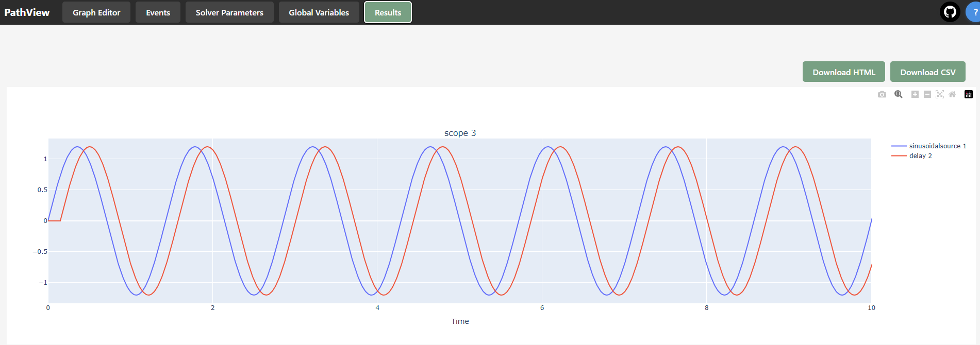
Task: Zoom out using the minus icon
Action: coord(927,94)
